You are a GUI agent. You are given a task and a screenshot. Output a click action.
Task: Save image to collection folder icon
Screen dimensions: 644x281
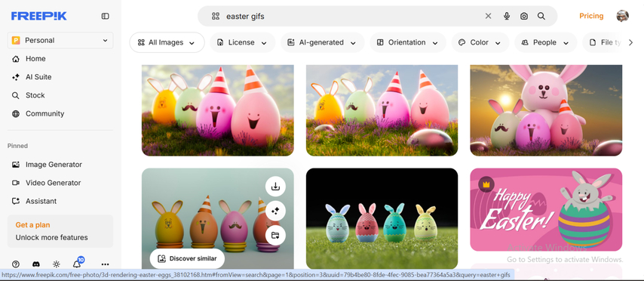tap(275, 236)
